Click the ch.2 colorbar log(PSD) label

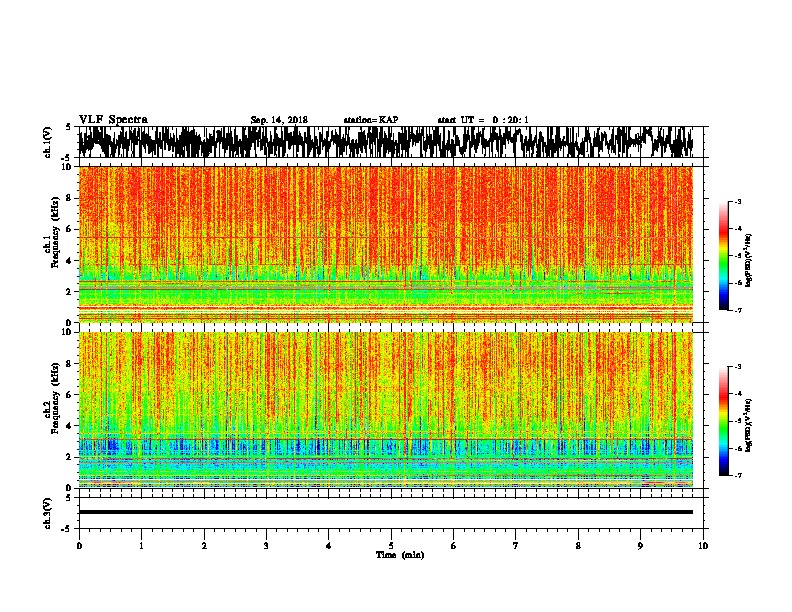point(748,425)
